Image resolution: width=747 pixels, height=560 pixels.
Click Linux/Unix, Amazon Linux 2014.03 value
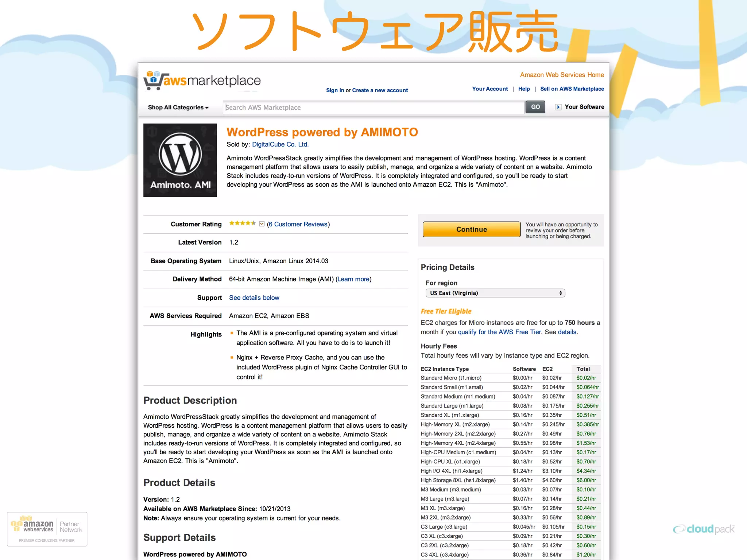click(x=279, y=261)
